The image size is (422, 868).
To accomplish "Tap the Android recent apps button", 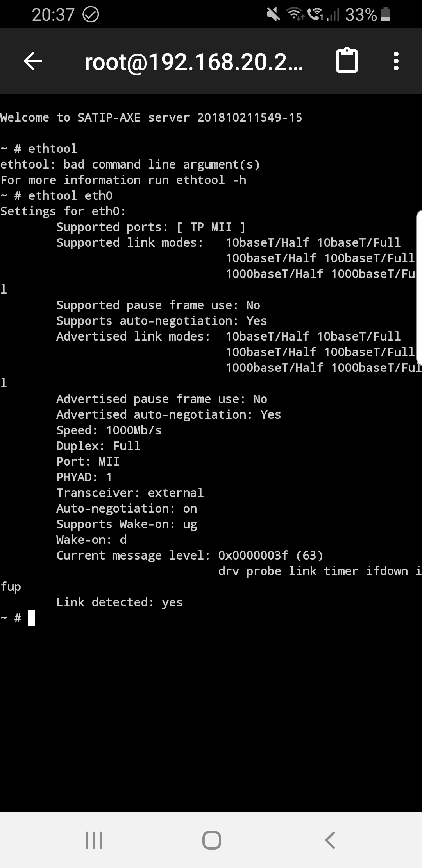I will (94, 840).
